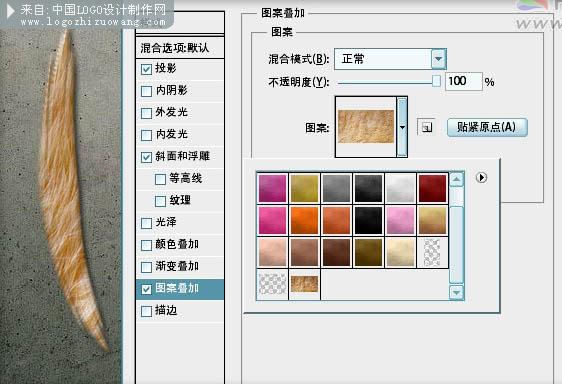Choose the magenta pattern swatch in top row

pyautogui.click(x=272, y=188)
